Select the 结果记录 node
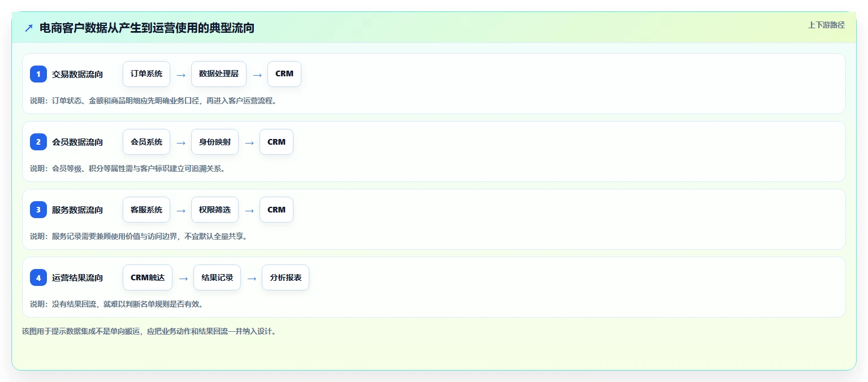The width and height of the screenshot is (868, 382). pos(217,277)
